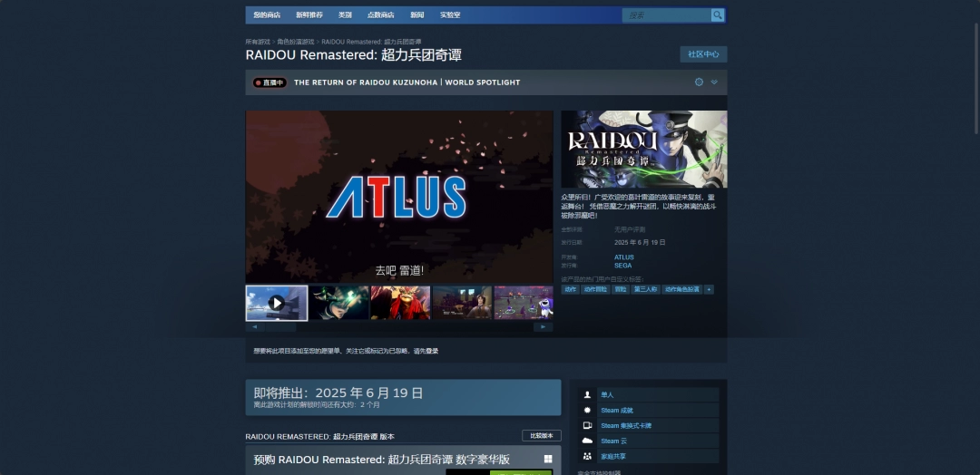Click the green preorder add-to-cart button

click(x=521, y=472)
